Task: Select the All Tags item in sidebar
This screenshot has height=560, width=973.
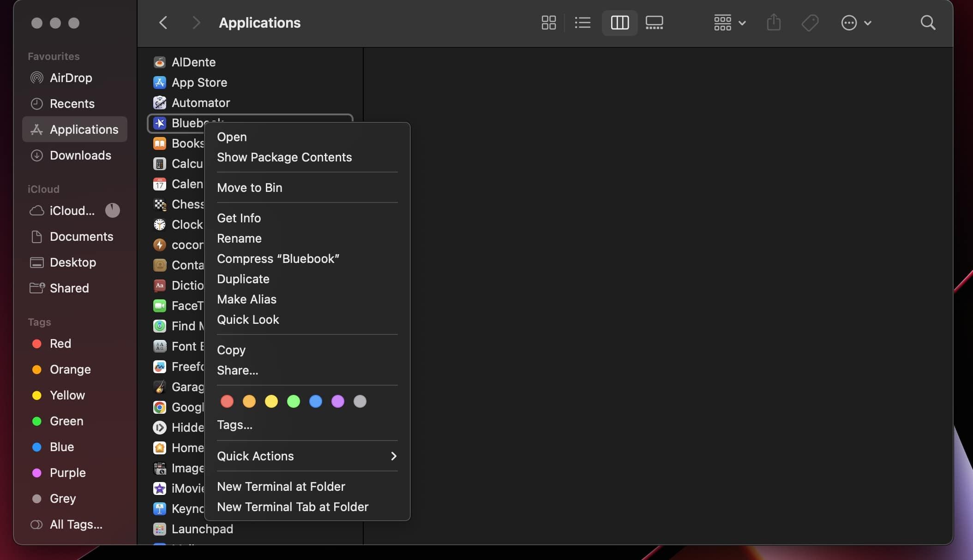Action: [76, 524]
